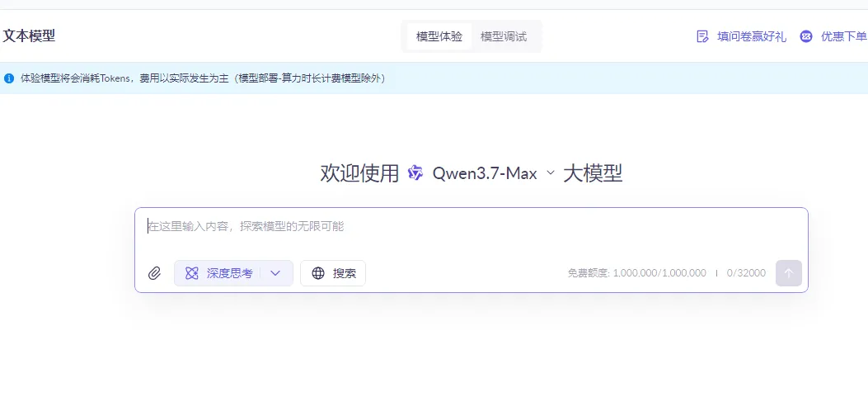Image resolution: width=868 pixels, height=411 pixels.
Task: Click the message input text area
Action: click(471, 227)
